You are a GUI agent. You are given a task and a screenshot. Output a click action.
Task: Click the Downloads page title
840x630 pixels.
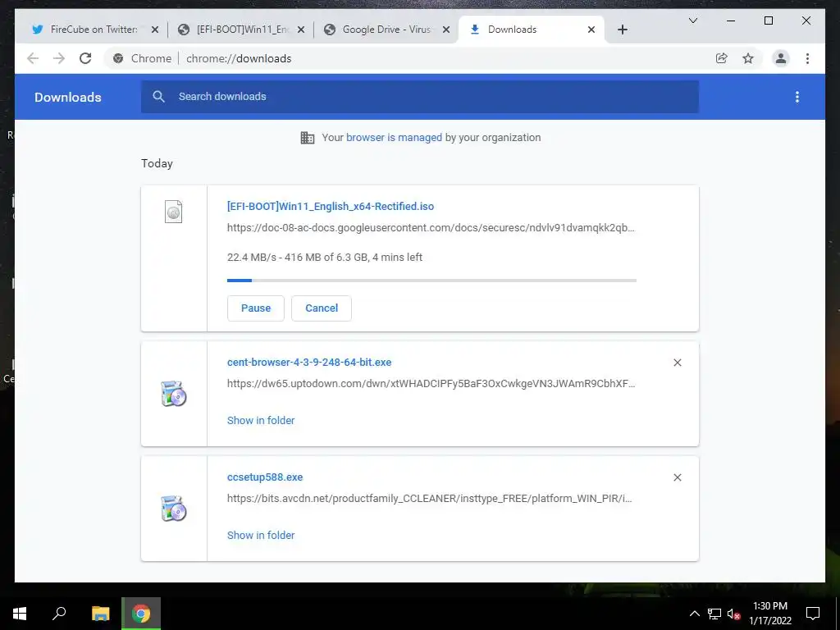(67, 97)
